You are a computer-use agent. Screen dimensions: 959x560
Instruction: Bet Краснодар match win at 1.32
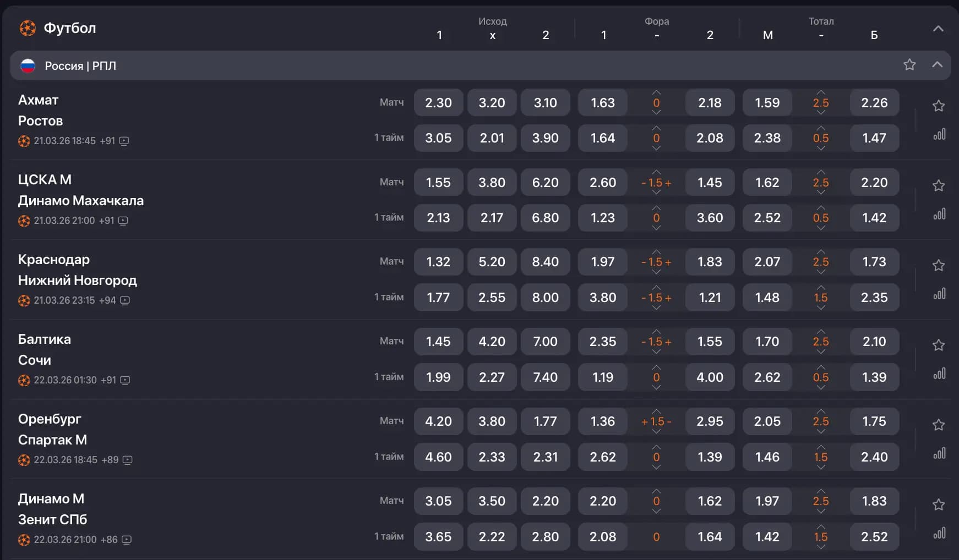438,262
